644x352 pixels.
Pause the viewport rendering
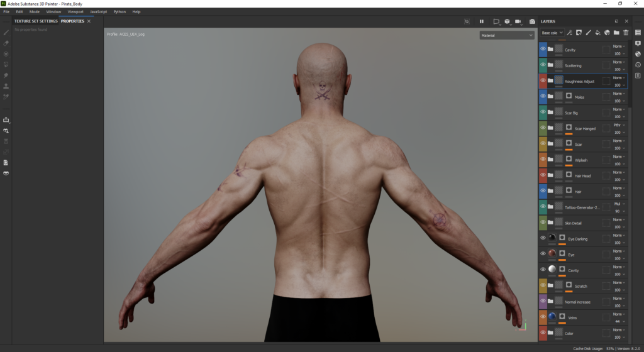[481, 21]
